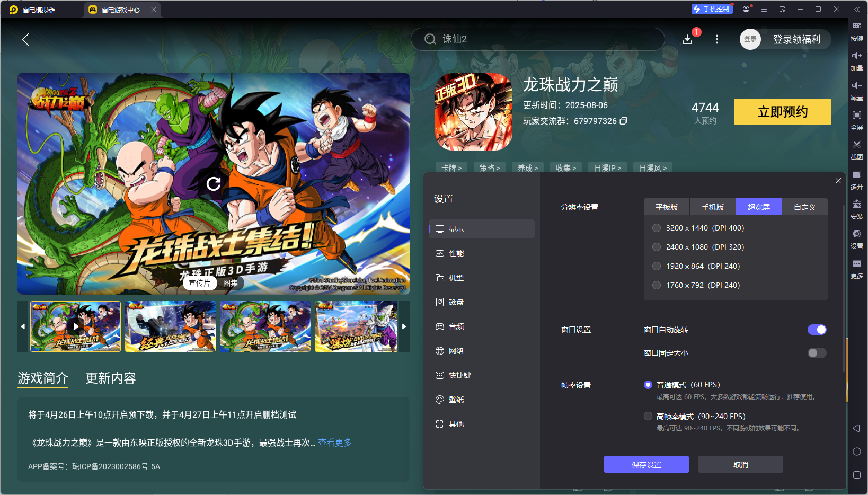Open 机型 settings section
The image size is (868, 495).
click(x=482, y=278)
